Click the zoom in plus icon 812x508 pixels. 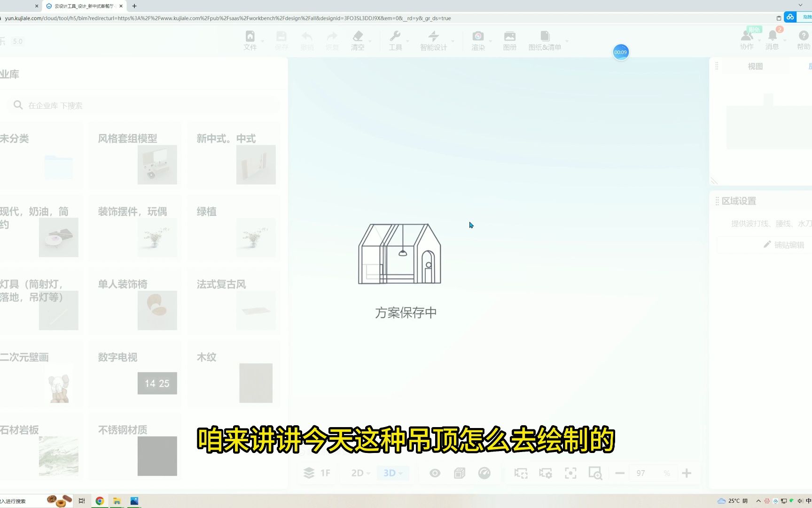point(687,473)
